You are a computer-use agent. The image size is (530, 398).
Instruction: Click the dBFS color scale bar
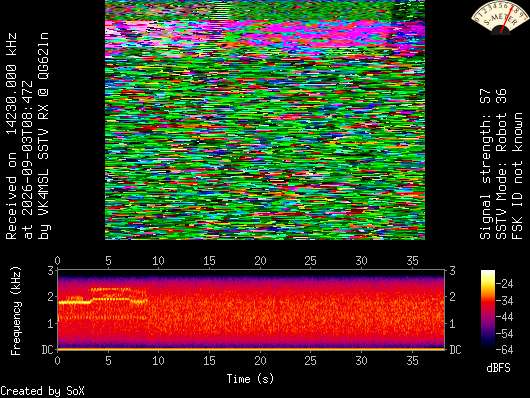coord(488,309)
